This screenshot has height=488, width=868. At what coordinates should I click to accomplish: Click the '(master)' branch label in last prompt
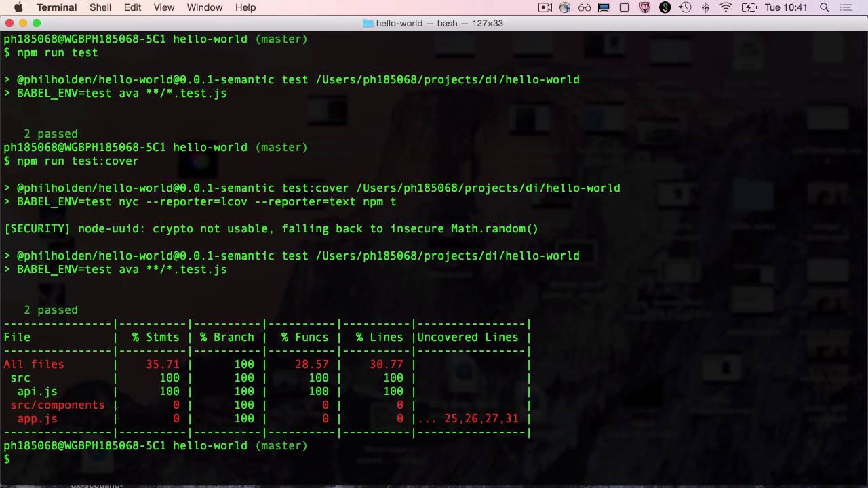click(281, 446)
